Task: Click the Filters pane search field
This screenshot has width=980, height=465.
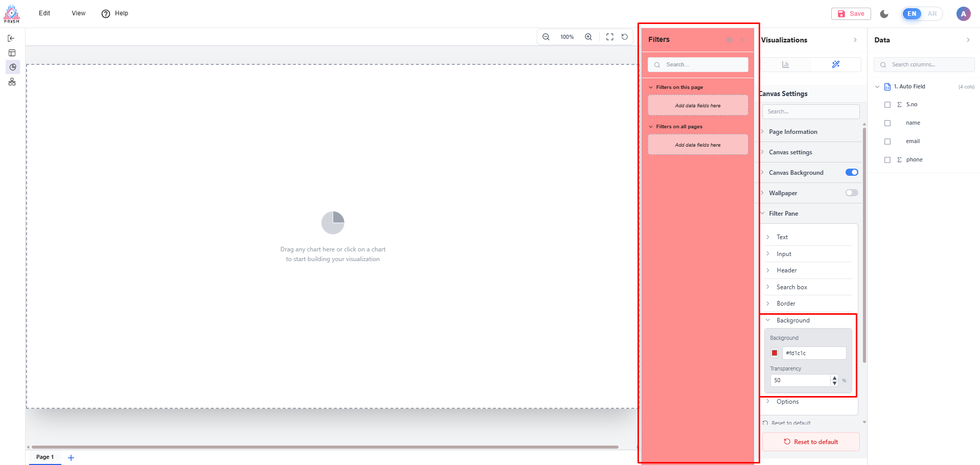Action: (698, 65)
